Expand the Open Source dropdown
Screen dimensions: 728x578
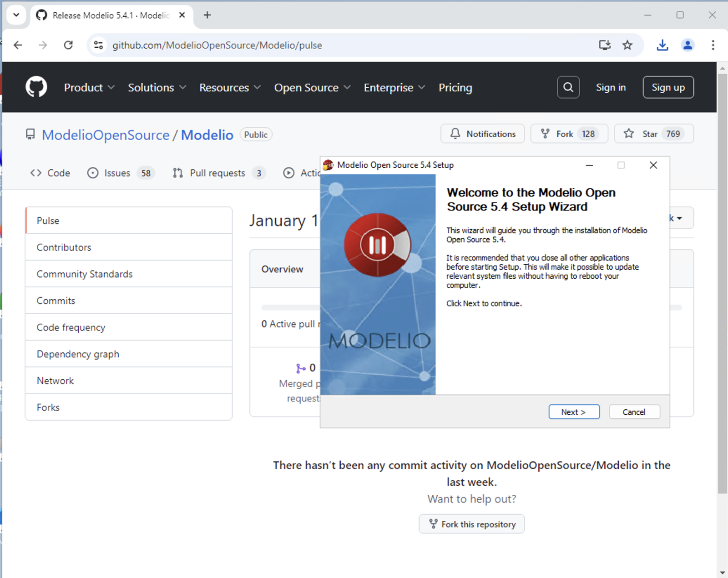click(x=312, y=87)
